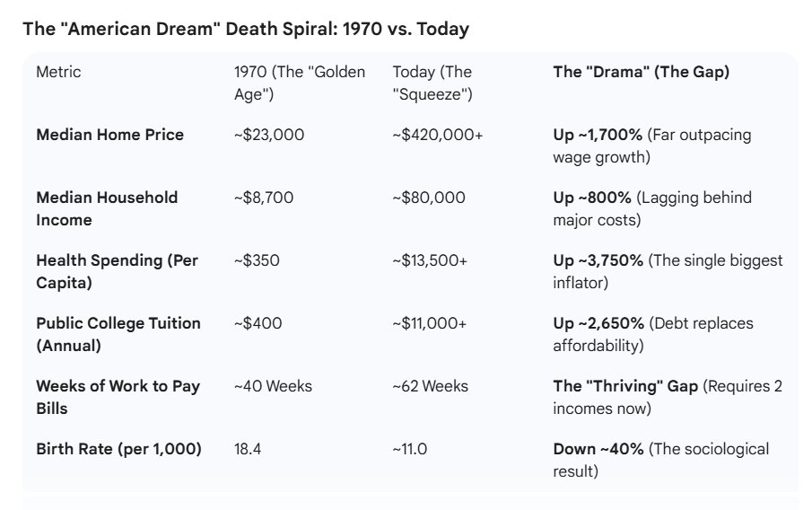The height and width of the screenshot is (510, 812).
Task: Select the Up ~3,750% gap text
Action: 598,260
